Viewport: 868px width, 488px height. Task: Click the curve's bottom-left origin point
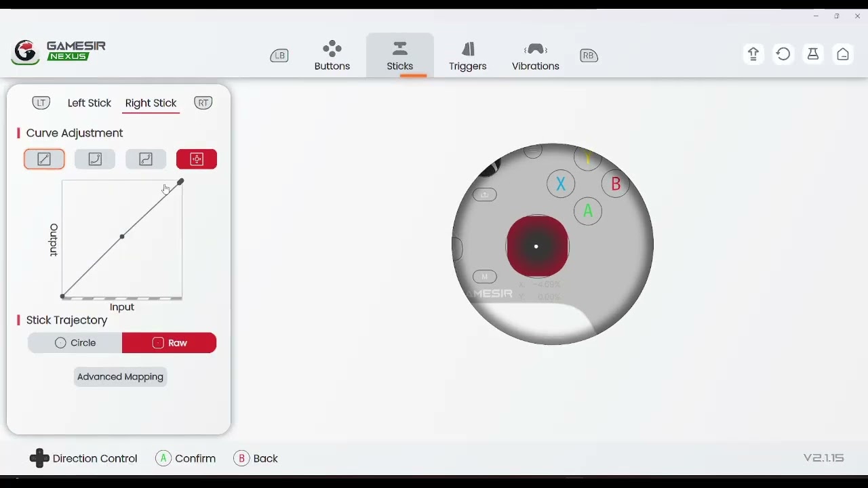click(62, 296)
